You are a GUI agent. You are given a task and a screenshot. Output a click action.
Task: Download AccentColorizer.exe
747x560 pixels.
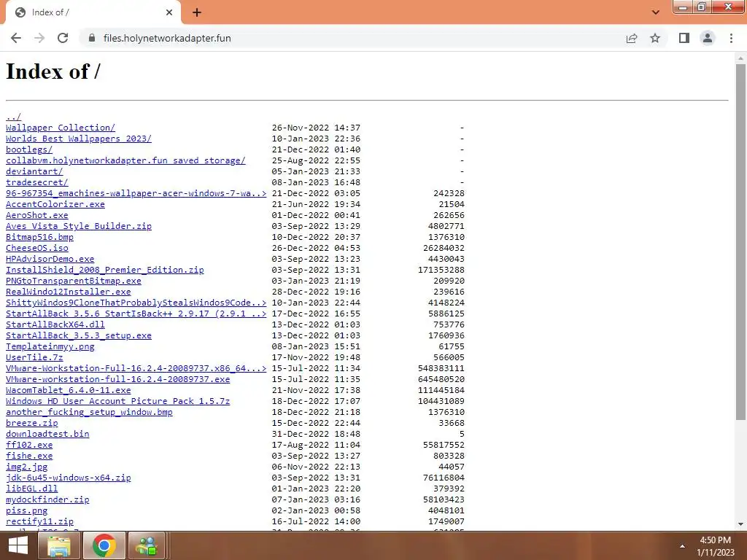click(x=55, y=204)
